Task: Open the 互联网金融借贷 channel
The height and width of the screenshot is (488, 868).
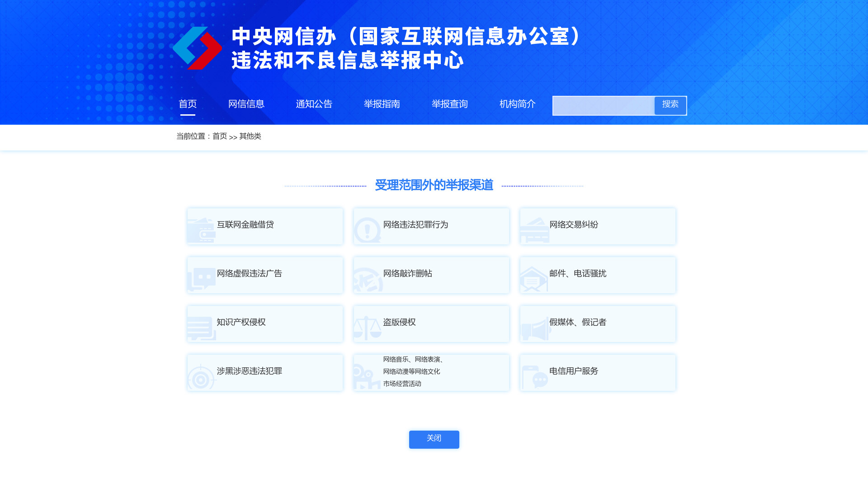Action: [265, 226]
